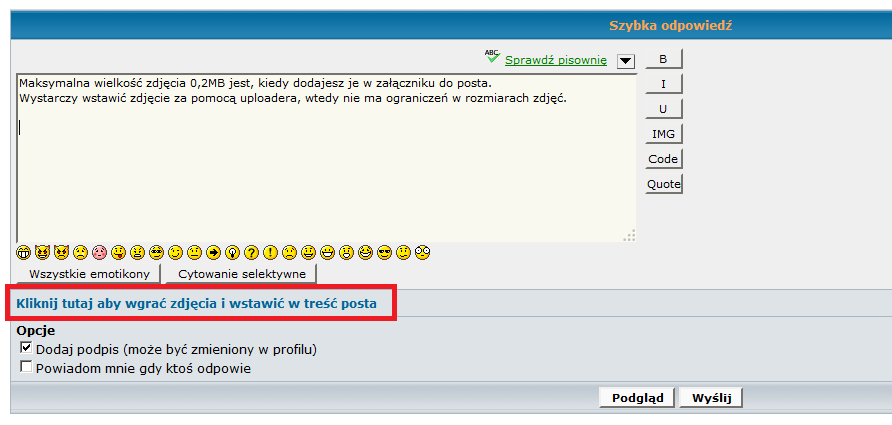Send the reply with Wyślij

[711, 398]
